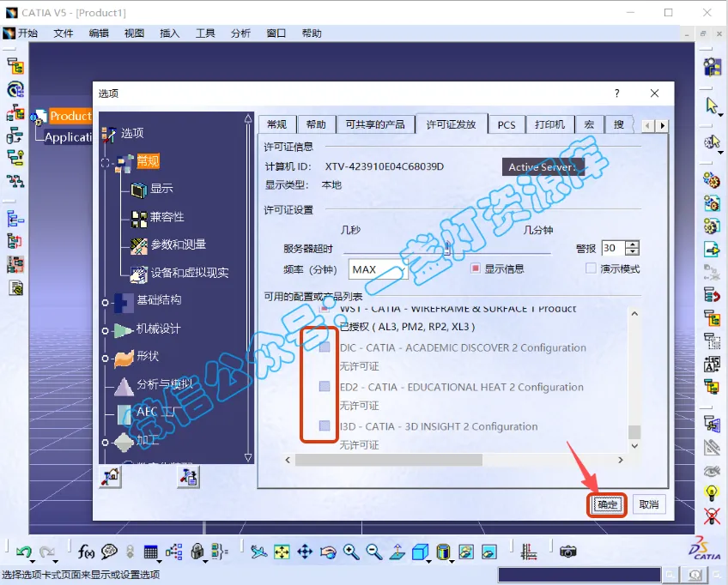Screen dimensions: 728x585
Task: Open the Isometric View cube icon
Action: (420, 552)
